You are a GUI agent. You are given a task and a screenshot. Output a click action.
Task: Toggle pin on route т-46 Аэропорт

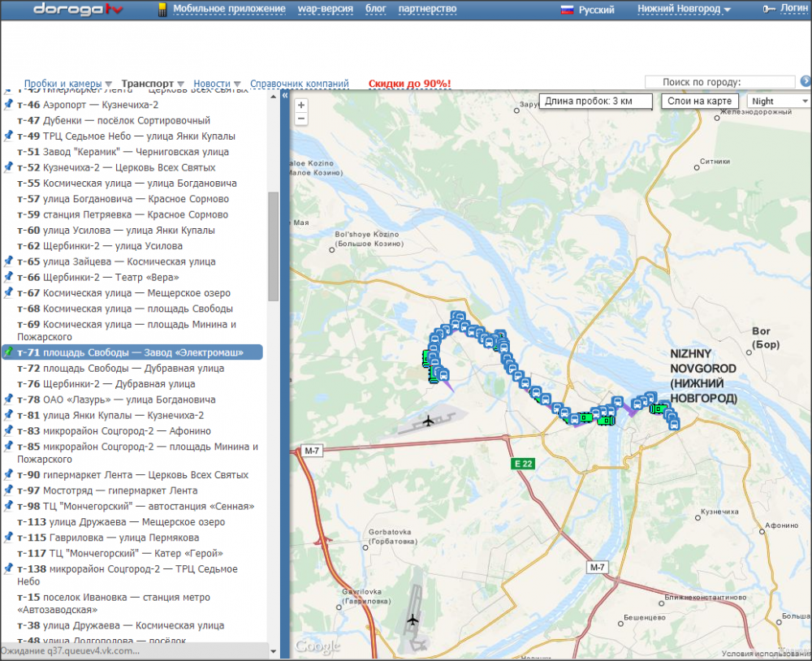click(x=8, y=105)
